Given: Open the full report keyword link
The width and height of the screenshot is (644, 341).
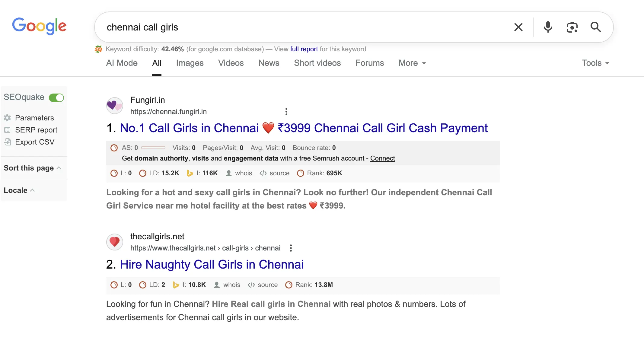Looking at the screenshot, I should [304, 49].
